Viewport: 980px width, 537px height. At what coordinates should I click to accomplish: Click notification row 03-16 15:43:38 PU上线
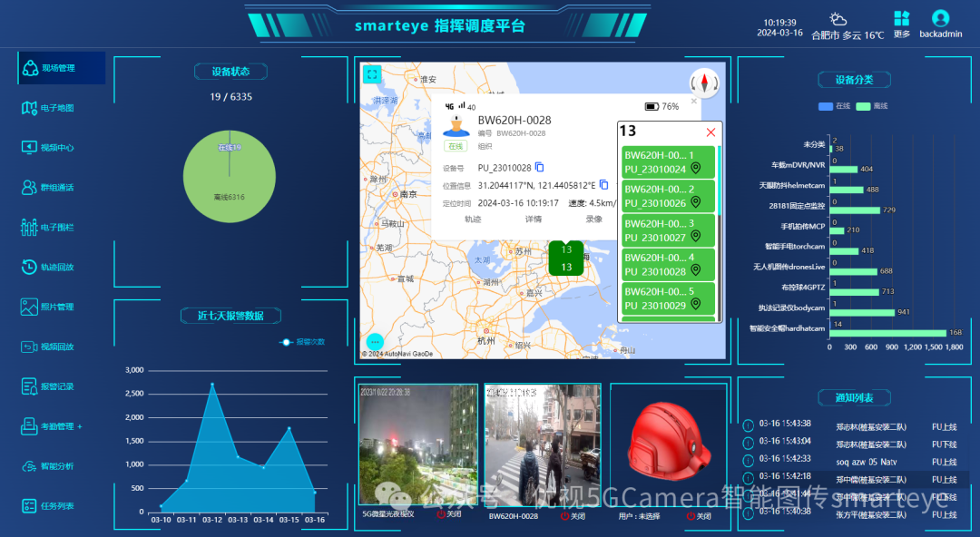(x=855, y=426)
